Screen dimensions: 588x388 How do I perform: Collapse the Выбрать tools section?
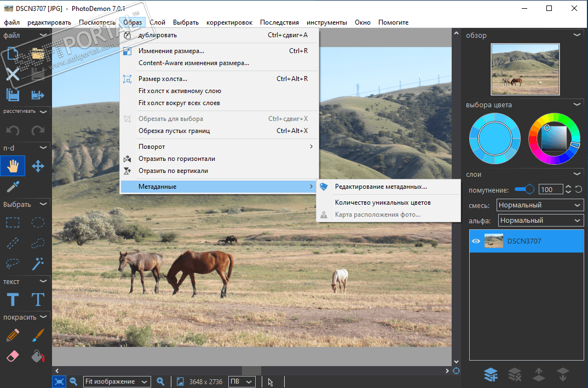coord(43,204)
